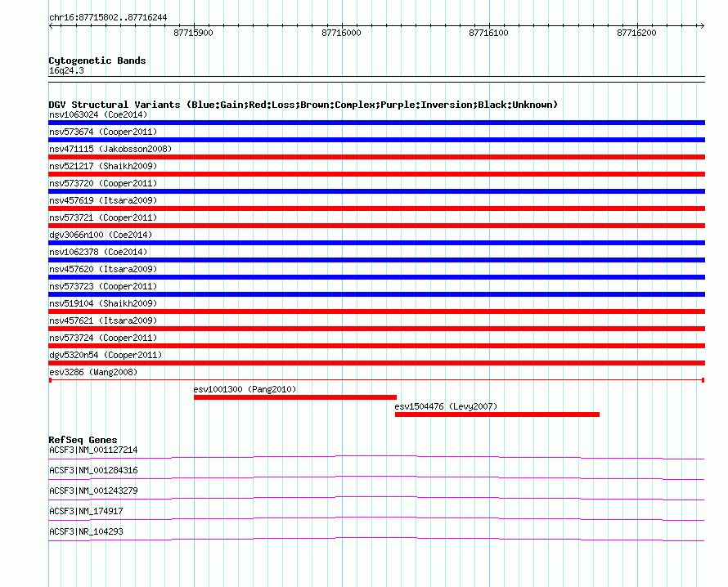Open nsv573723 (Cooper2011) label
The width and height of the screenshot is (728, 587).
103,286
